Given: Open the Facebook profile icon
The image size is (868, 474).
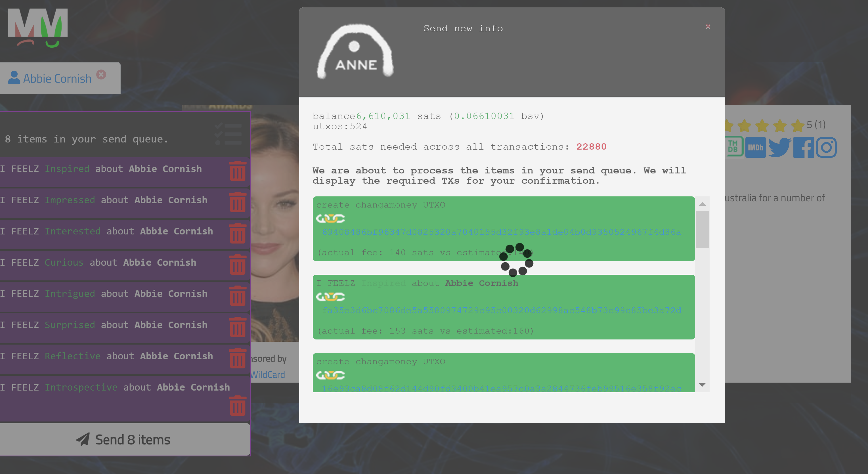Looking at the screenshot, I should 804,147.
